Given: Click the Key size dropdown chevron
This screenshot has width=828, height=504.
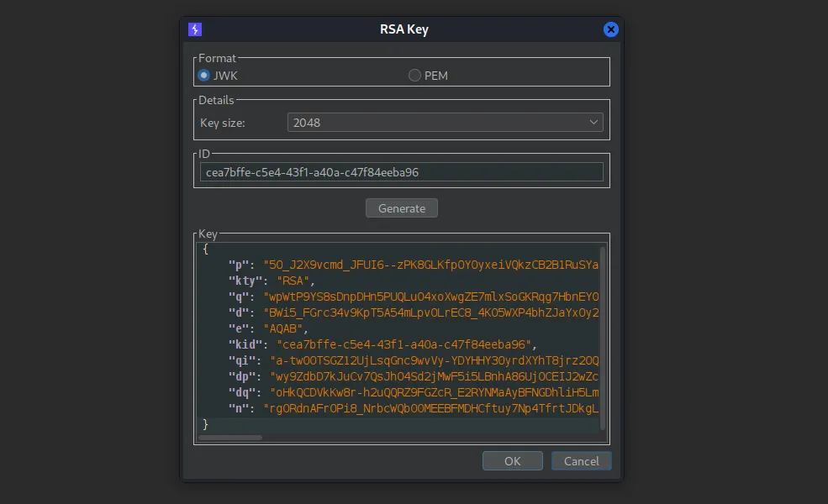Looking at the screenshot, I should (594, 122).
